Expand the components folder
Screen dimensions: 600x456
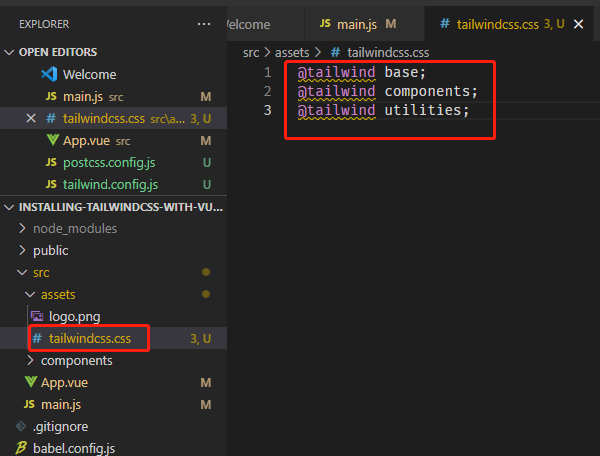pos(30,360)
